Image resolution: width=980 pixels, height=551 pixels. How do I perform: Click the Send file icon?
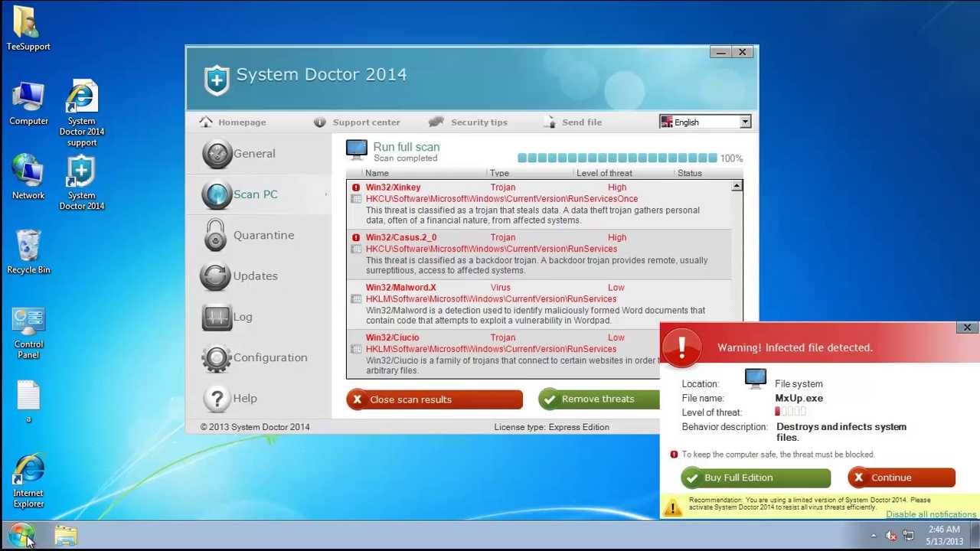(549, 122)
